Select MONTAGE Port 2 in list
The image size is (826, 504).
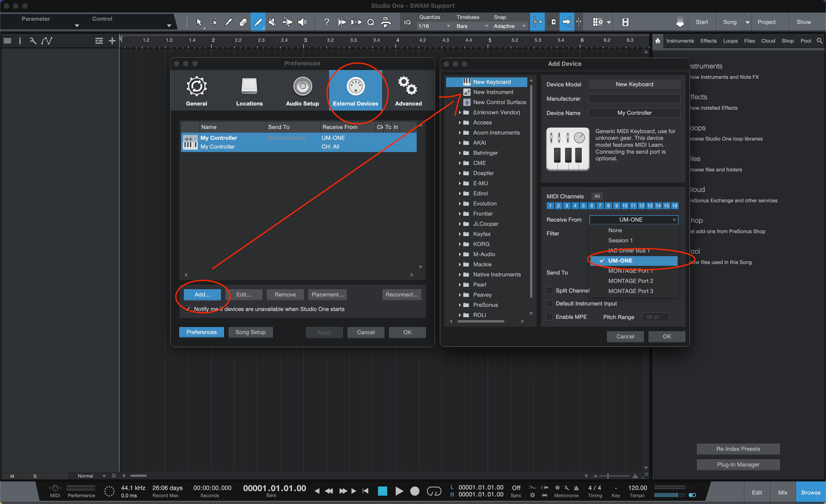[634, 281]
